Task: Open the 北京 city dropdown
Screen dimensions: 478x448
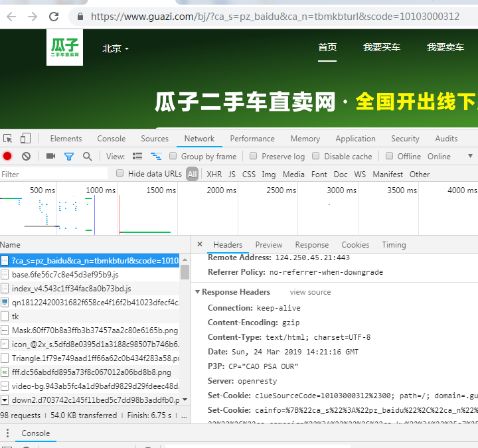Action: point(116,48)
